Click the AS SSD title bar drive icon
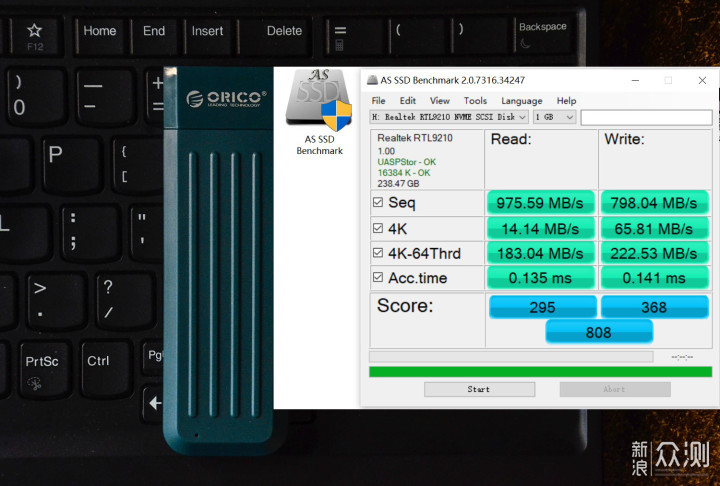The image size is (720, 486). [372, 80]
